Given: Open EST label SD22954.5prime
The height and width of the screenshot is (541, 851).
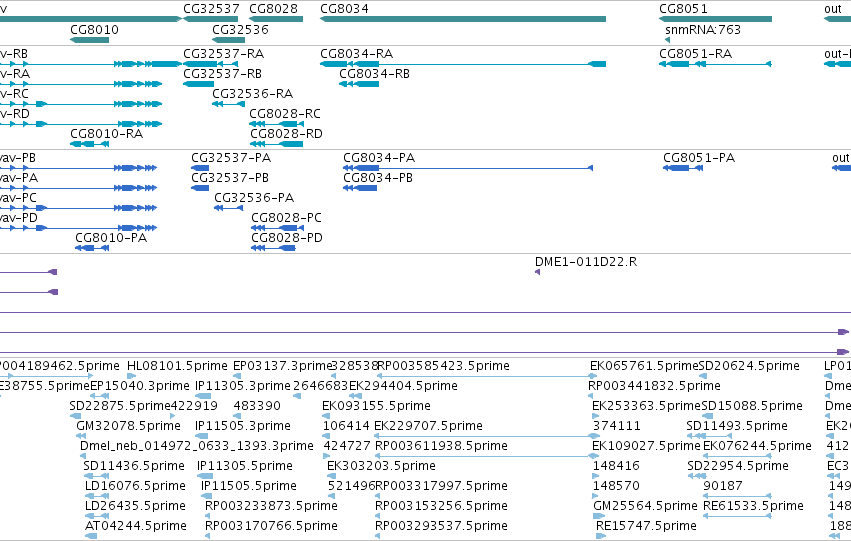Looking at the screenshot, I should (x=738, y=466).
